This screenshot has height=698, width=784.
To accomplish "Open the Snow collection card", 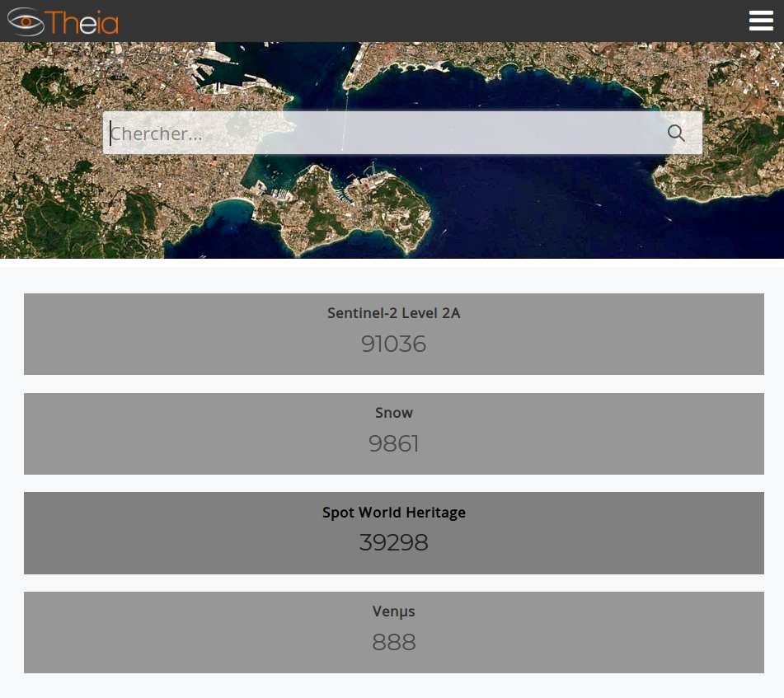I will coord(394,433).
